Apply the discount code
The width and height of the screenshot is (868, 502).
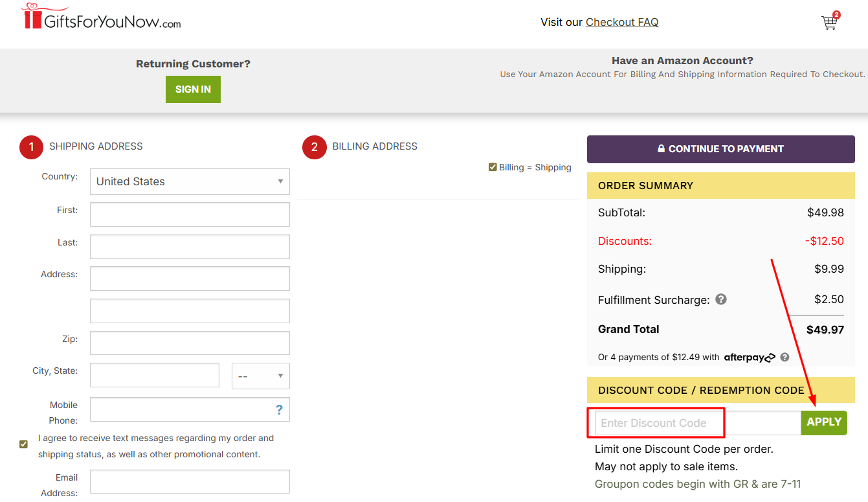coord(824,422)
